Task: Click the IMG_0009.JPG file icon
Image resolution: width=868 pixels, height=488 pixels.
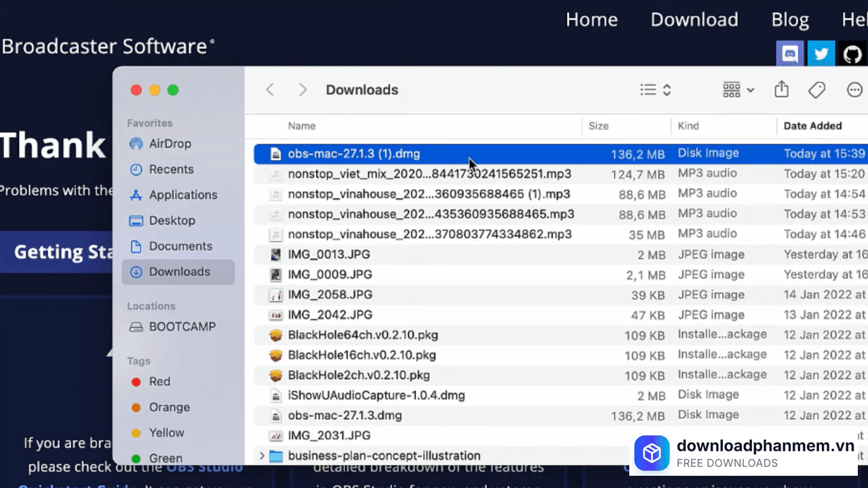Action: tap(275, 274)
